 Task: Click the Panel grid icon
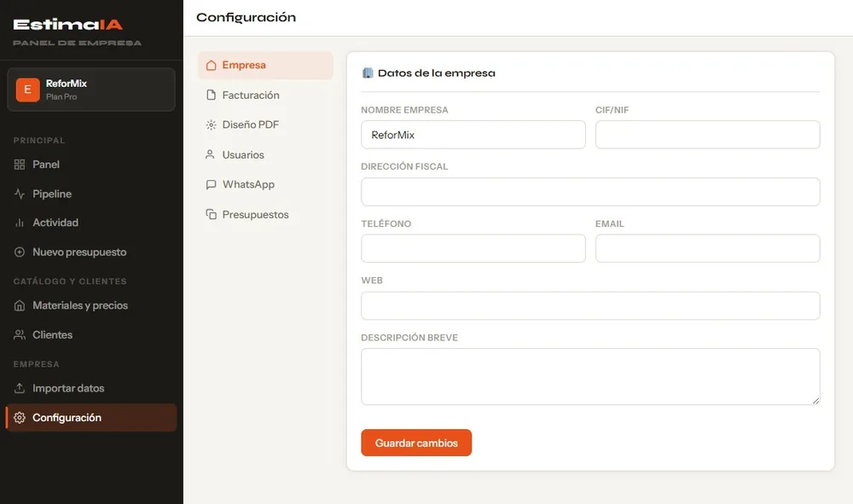[20, 165]
